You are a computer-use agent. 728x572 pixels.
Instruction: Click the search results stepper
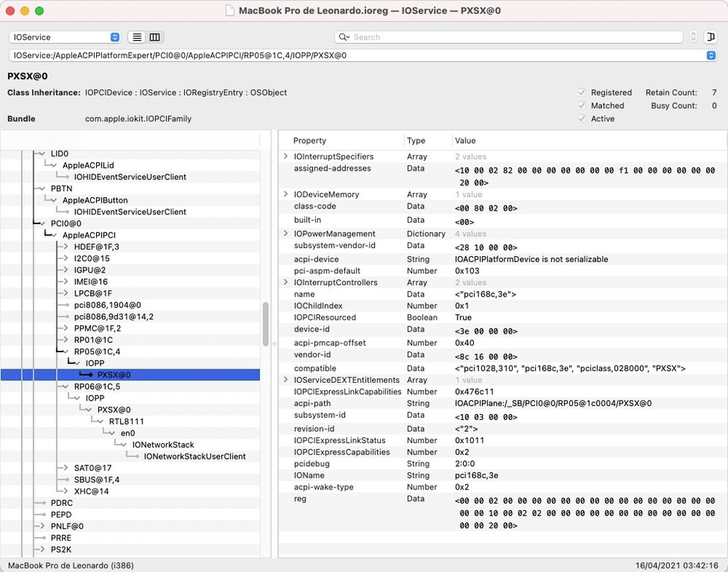click(x=693, y=37)
